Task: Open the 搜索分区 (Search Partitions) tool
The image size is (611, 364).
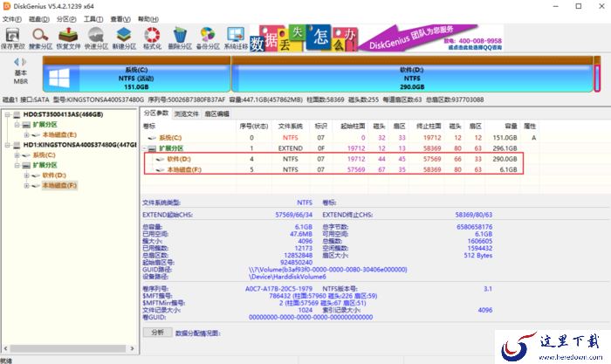Action: [40, 38]
